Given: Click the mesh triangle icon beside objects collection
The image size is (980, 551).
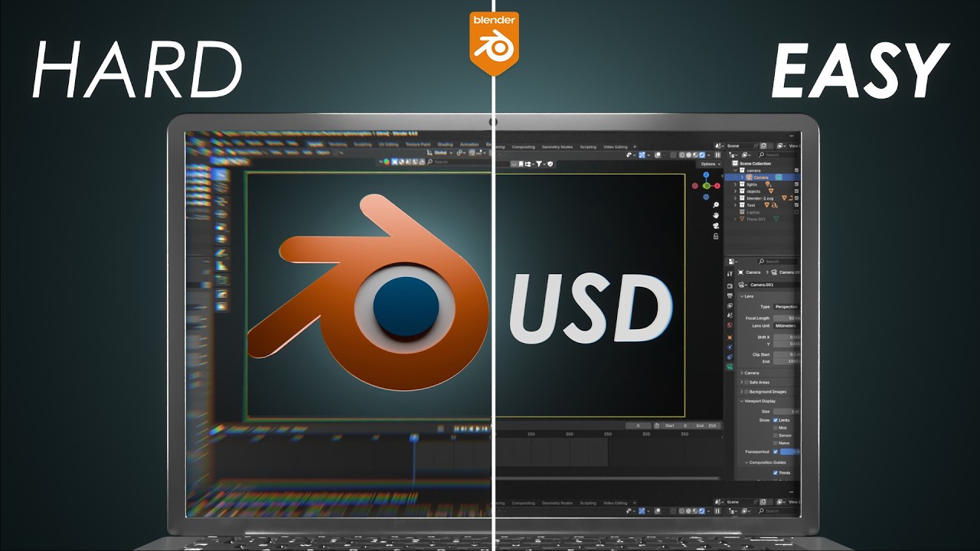Looking at the screenshot, I should (771, 191).
